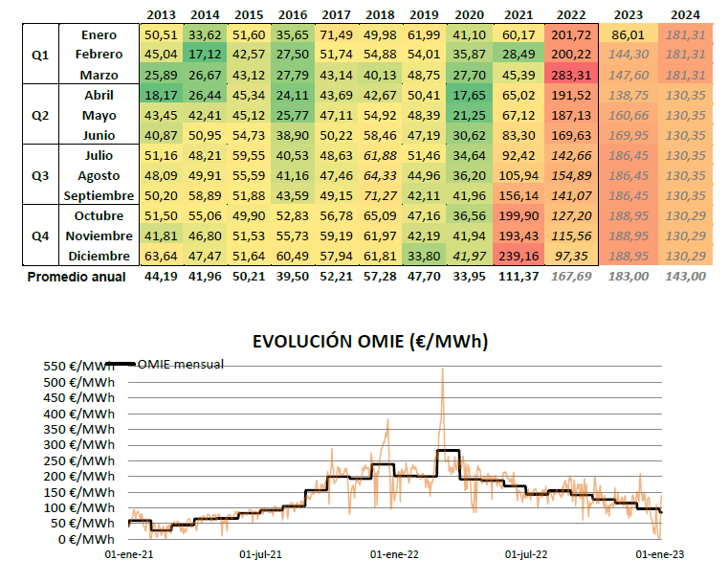Click cell value 201,72 for Enero 2022
The height and width of the screenshot is (583, 728).
[x=571, y=34]
